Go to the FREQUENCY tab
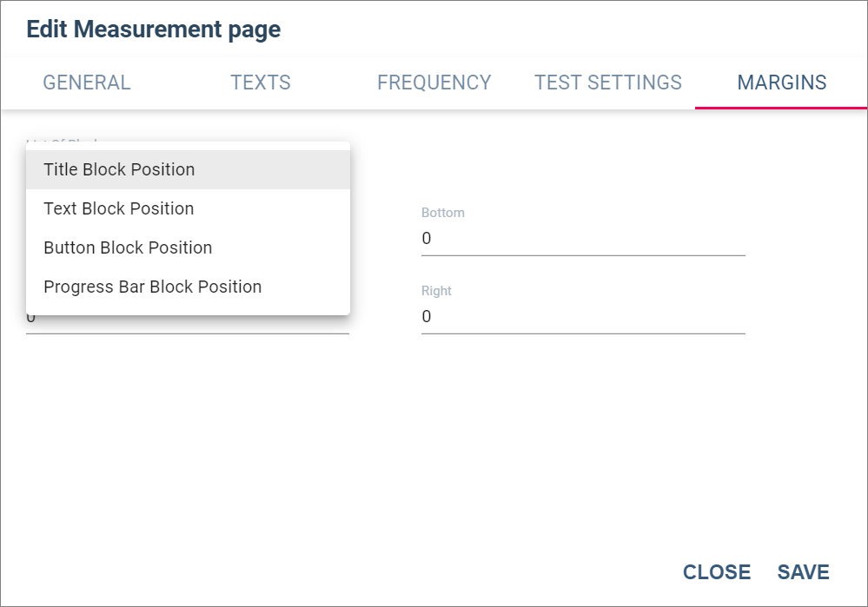The width and height of the screenshot is (868, 607). [x=434, y=82]
